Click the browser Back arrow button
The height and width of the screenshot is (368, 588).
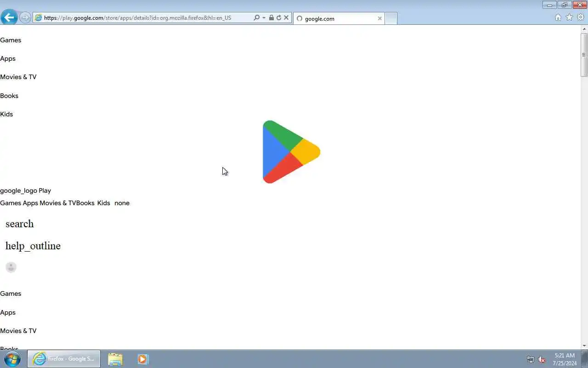point(9,17)
